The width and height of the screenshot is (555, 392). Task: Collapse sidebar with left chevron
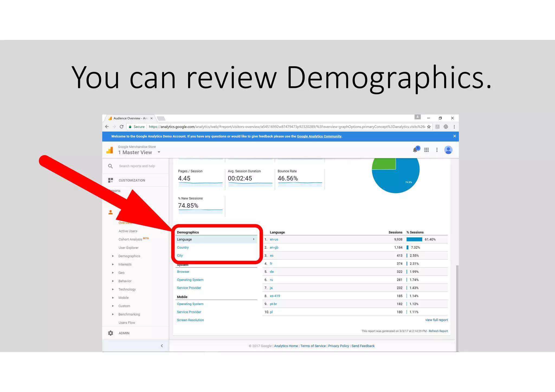[x=162, y=346]
